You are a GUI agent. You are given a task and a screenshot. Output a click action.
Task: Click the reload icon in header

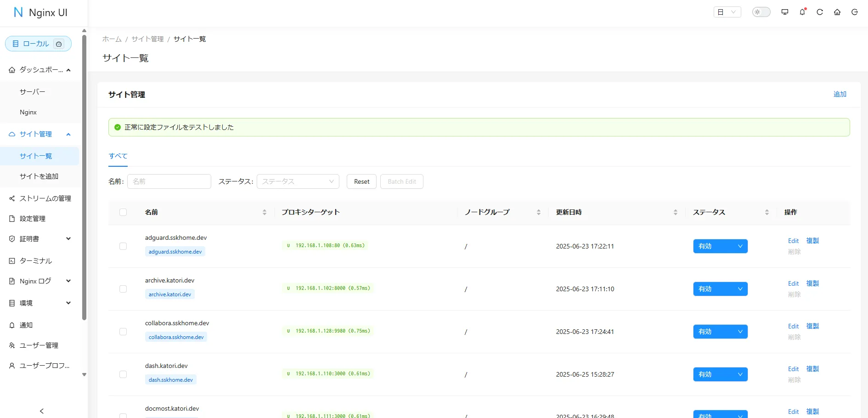click(x=820, y=12)
